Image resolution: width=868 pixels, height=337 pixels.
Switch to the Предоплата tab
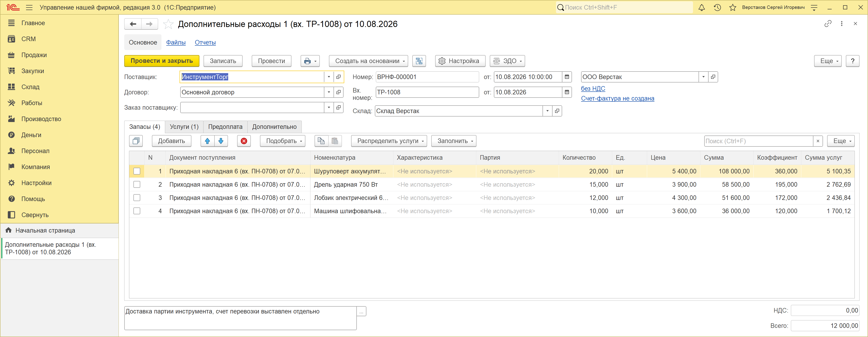[x=225, y=127]
